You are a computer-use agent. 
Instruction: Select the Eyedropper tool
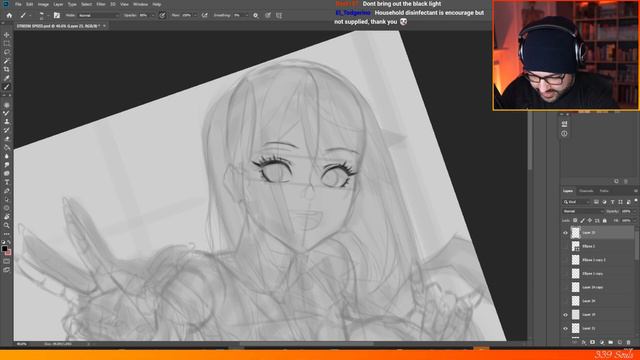(7, 78)
